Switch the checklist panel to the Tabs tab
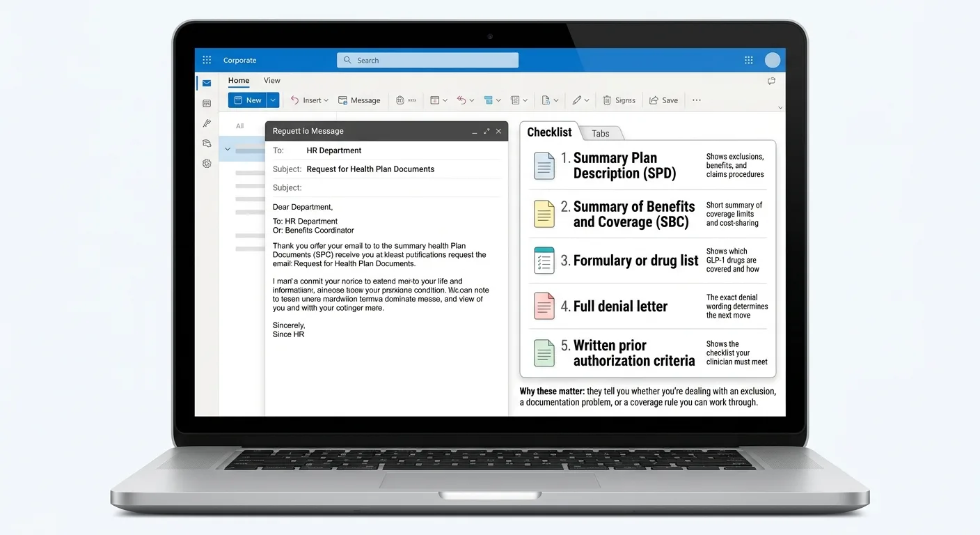This screenshot has width=980, height=535. point(601,132)
